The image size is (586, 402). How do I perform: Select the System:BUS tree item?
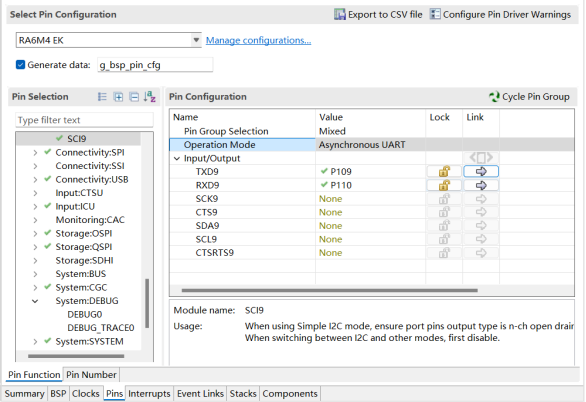click(81, 274)
